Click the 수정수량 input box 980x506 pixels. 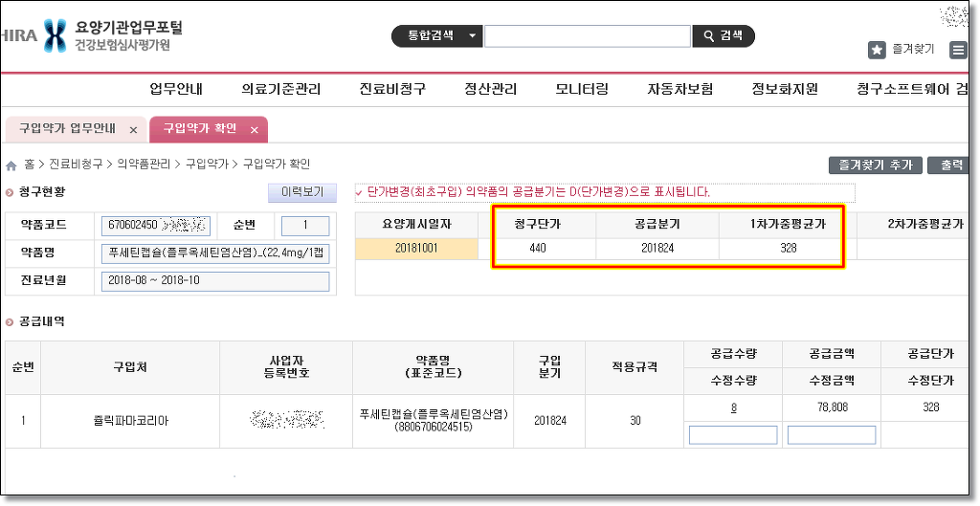click(x=733, y=435)
